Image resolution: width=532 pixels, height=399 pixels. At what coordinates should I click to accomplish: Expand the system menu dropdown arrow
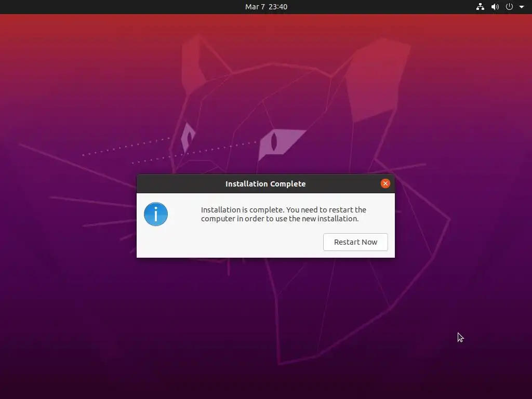(x=522, y=7)
